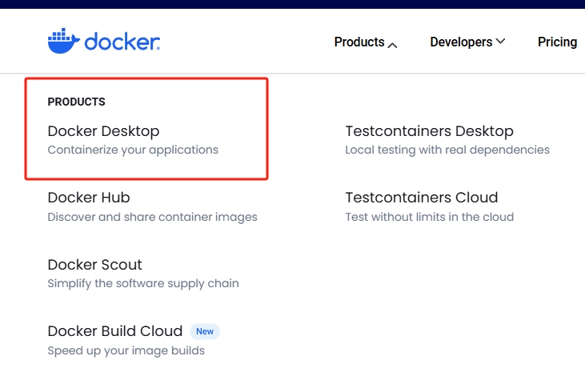585x392 pixels.
Task: Click 'Test without limits in the cloud' text
Action: [430, 217]
